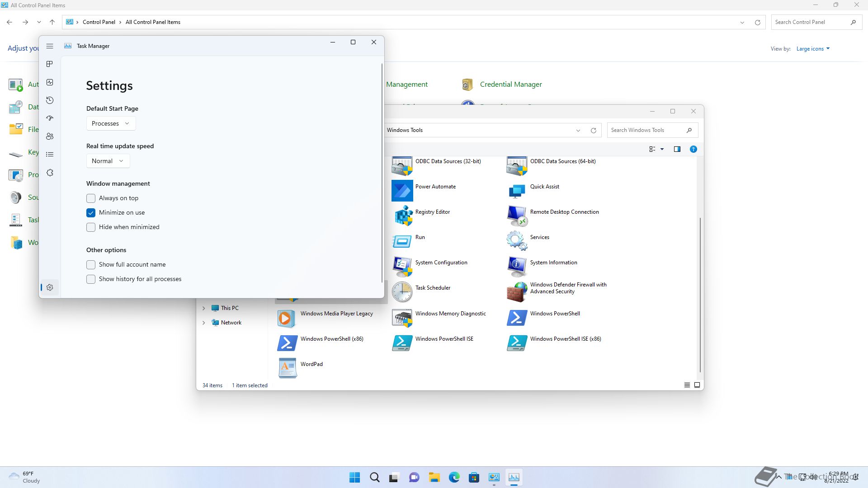Open Details page in Task Manager sidebar
The width and height of the screenshot is (868, 488).
tap(50, 155)
